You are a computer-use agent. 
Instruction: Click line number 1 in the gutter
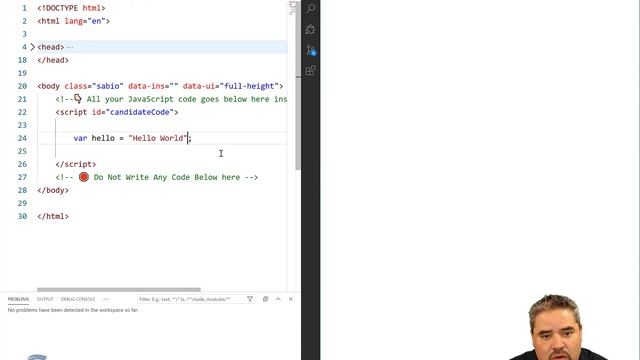pyautogui.click(x=24, y=8)
